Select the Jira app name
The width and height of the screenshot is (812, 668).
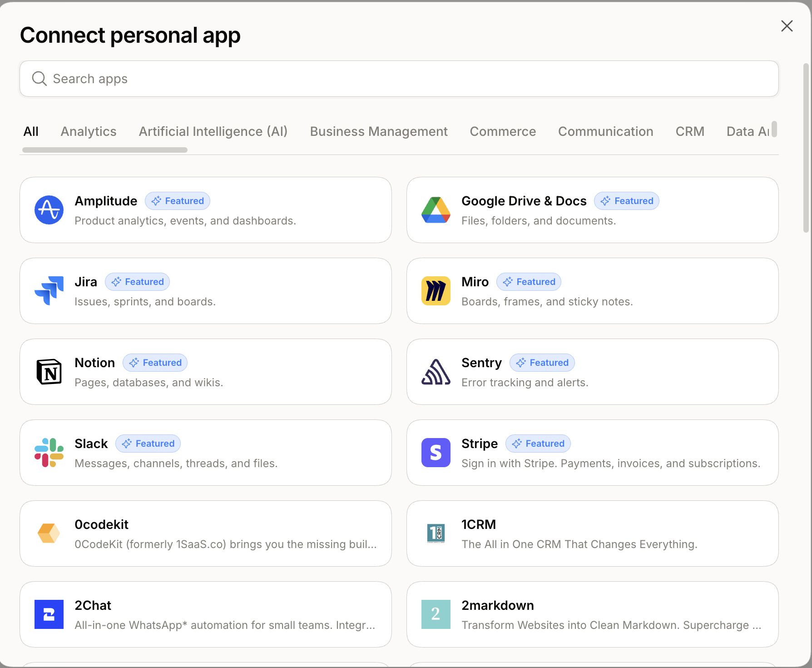click(x=86, y=282)
